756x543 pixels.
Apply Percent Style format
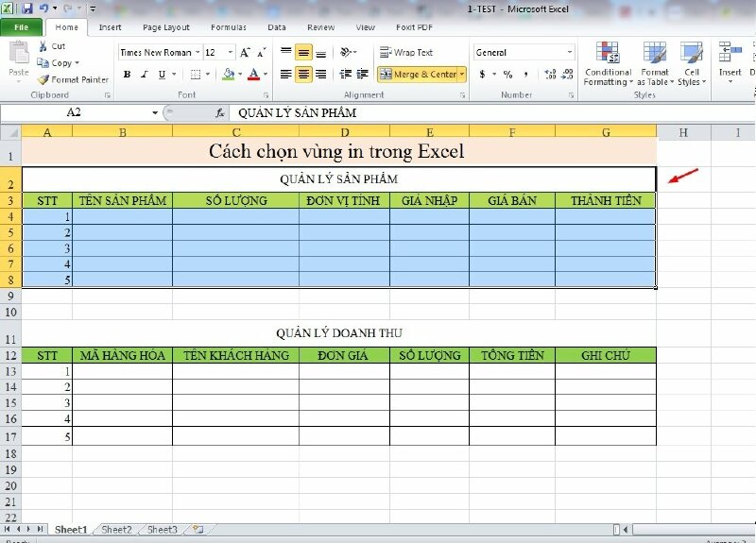(x=507, y=75)
